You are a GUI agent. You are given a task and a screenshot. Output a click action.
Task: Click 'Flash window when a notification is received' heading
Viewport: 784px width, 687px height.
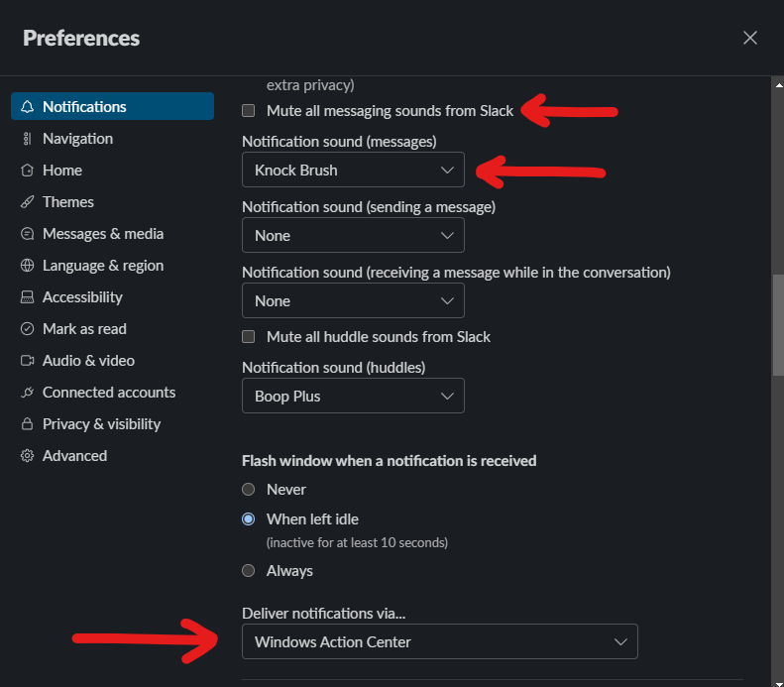(x=389, y=461)
